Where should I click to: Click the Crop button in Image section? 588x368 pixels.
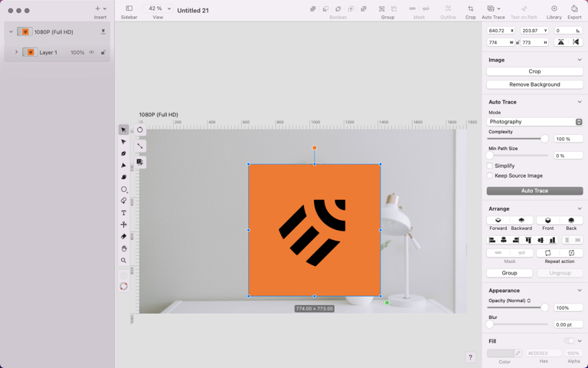point(534,71)
